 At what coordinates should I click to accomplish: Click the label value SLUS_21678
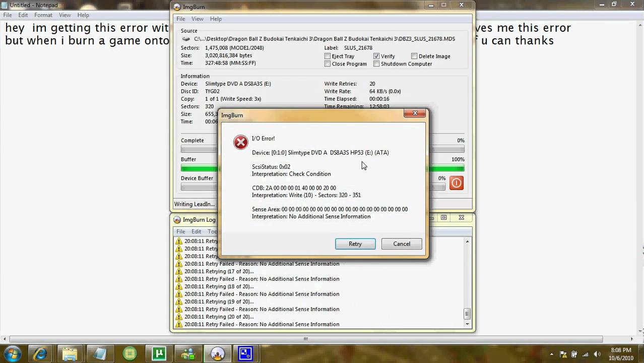pos(358,48)
